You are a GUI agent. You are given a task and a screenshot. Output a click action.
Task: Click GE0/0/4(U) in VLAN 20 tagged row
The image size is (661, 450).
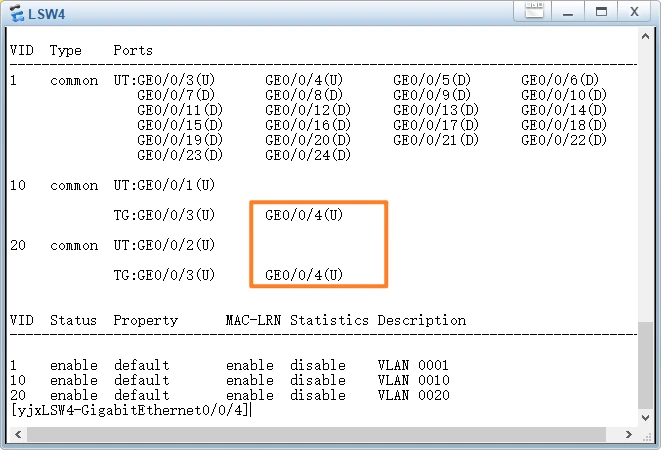tap(304, 275)
